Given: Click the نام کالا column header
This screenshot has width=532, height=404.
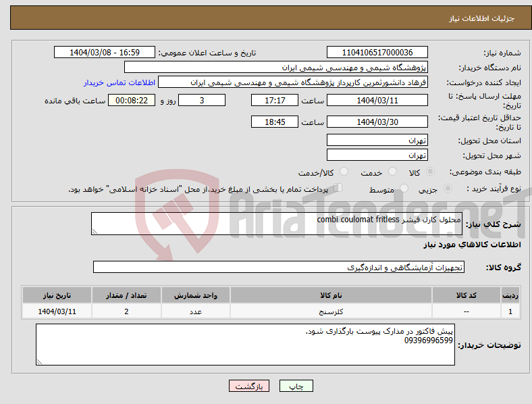Looking at the screenshot, I should tap(331, 295).
